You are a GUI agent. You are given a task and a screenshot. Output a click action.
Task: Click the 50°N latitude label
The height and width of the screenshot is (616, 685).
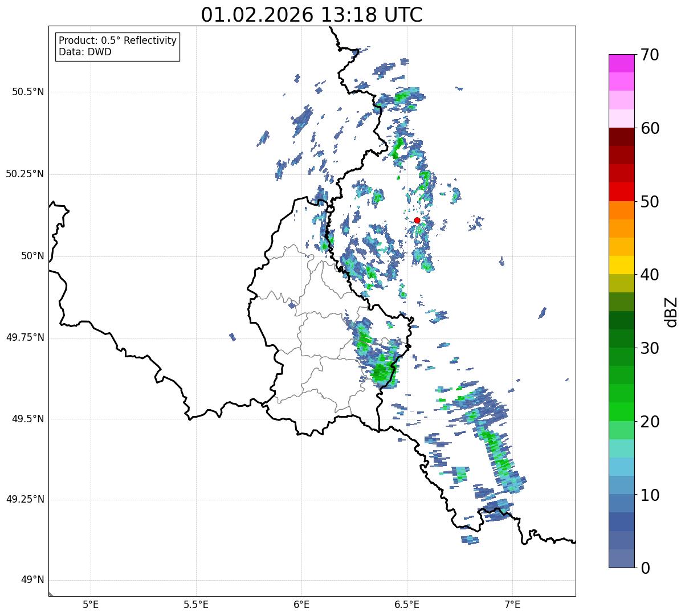click(32, 256)
